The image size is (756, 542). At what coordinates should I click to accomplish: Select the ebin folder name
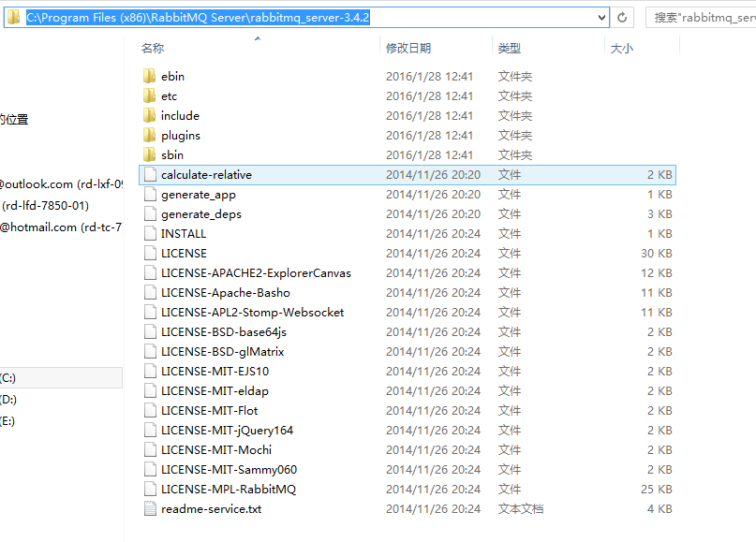(x=172, y=76)
